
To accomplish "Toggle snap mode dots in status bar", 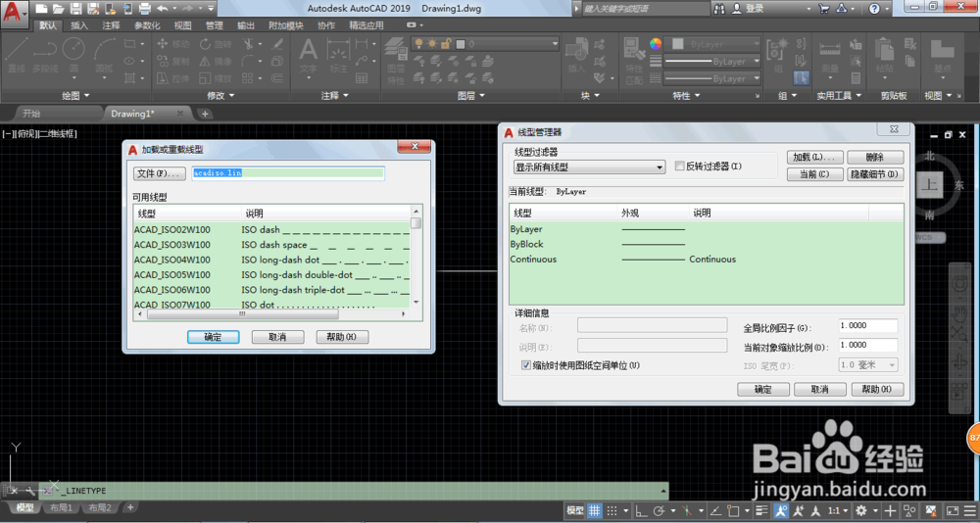I will [612, 510].
